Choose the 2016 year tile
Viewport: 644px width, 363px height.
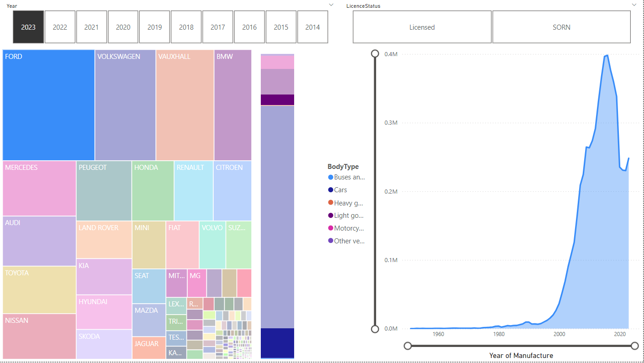click(x=249, y=27)
